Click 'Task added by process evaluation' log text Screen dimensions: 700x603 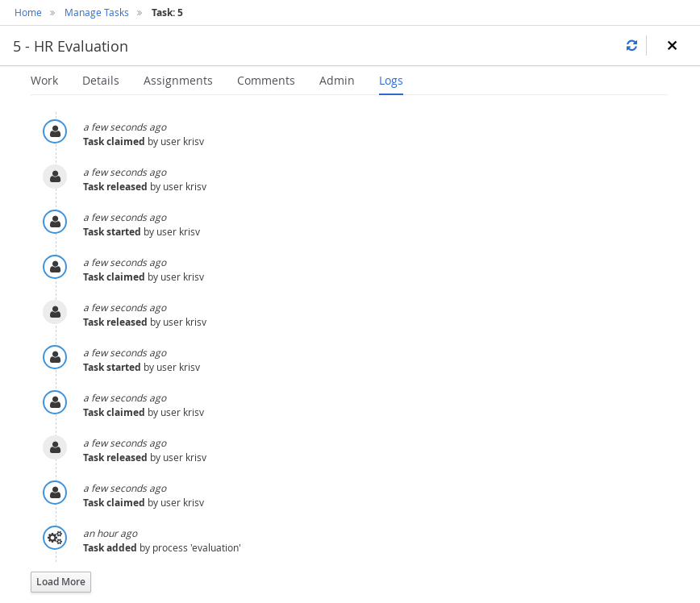162,548
